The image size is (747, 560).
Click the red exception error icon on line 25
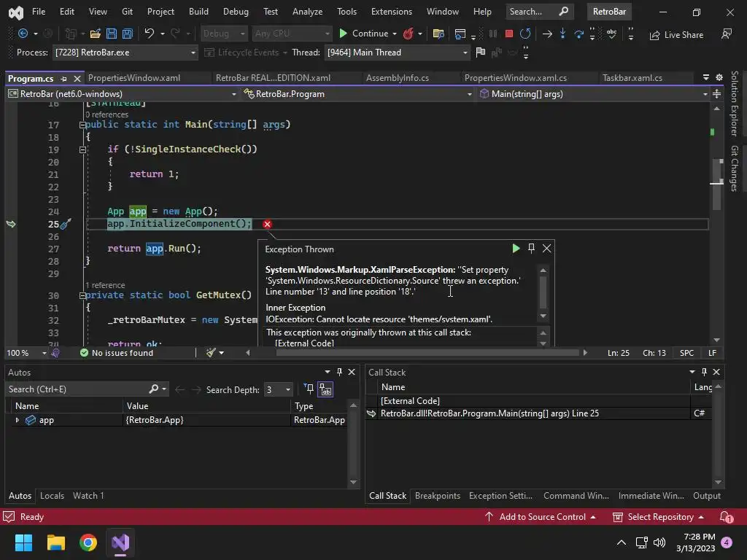click(267, 224)
